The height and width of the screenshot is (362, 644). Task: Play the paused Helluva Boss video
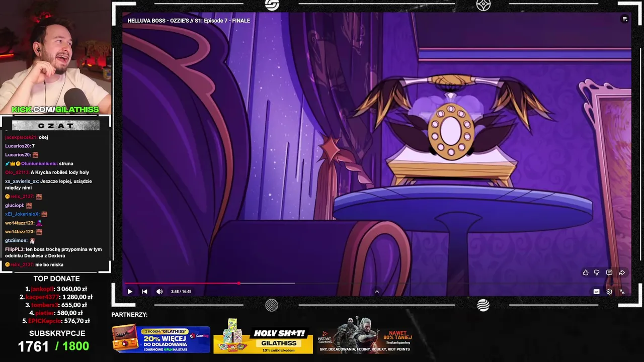(130, 292)
